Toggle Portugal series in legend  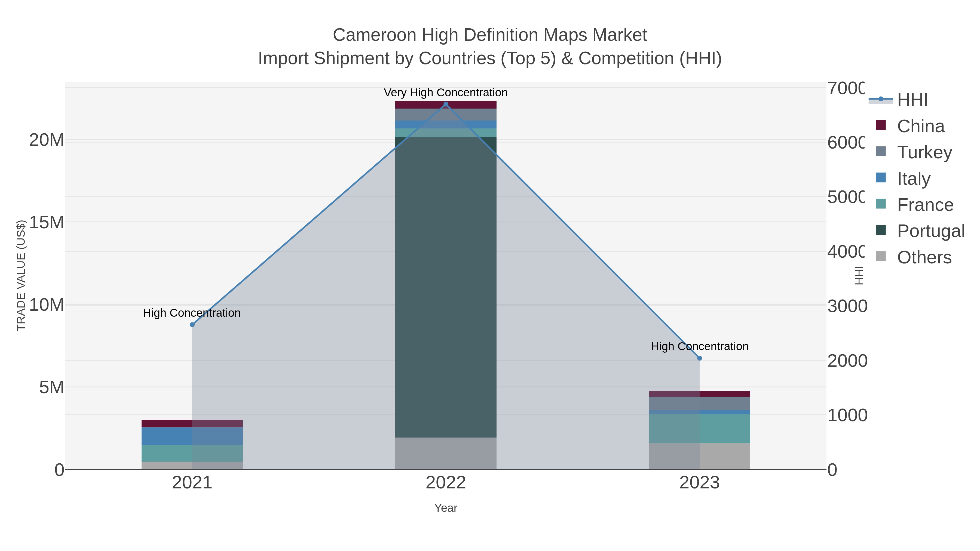pyautogui.click(x=920, y=231)
